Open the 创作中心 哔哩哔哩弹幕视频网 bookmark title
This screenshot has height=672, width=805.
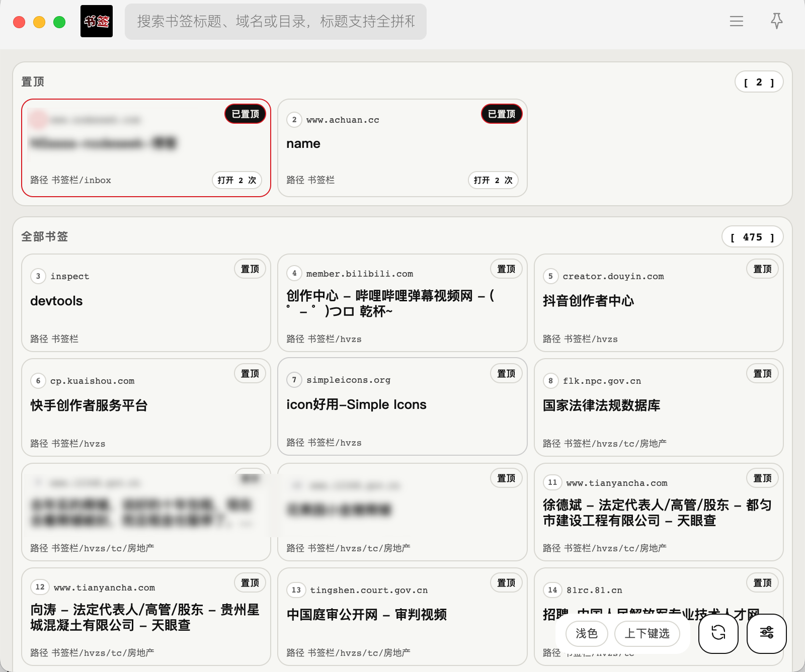[x=390, y=303]
